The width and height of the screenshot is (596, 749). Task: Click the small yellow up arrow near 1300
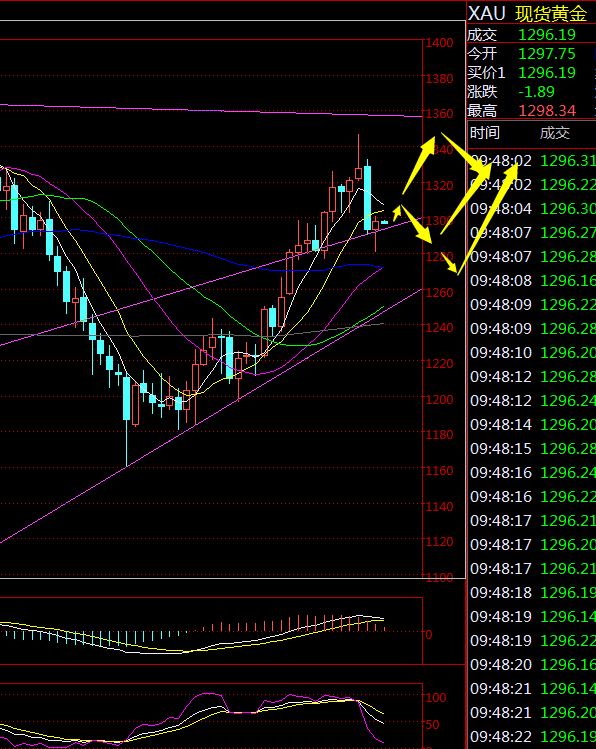(x=397, y=213)
